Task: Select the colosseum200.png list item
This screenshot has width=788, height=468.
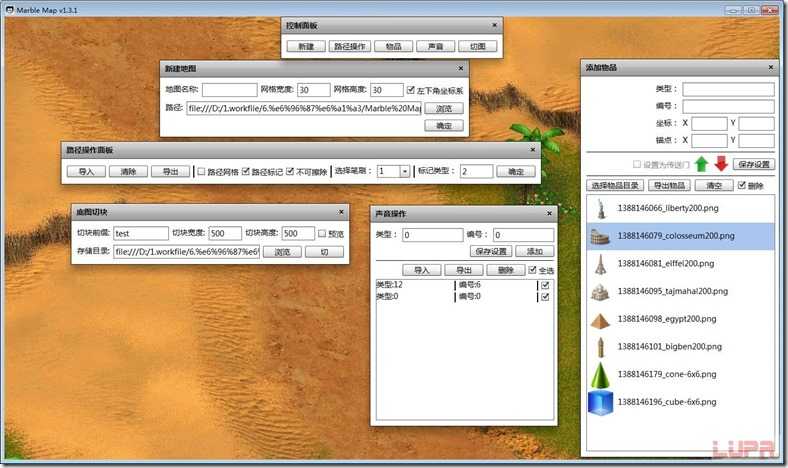Action: (681, 236)
